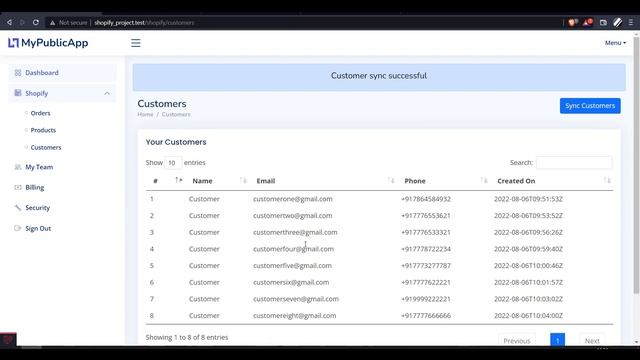Click the Home breadcrumb link
640x360 pixels.
pyautogui.click(x=145, y=114)
